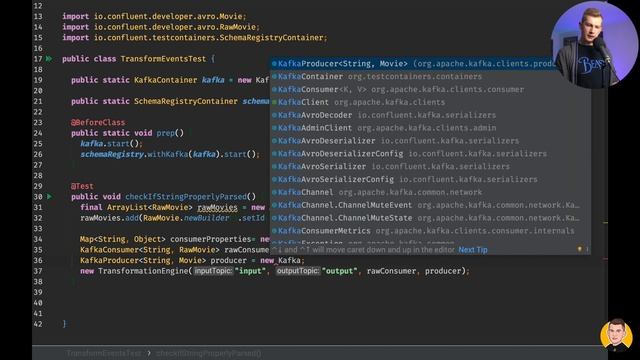Pick the KafkaChannel.ChannelMuteState entry
This screenshot has width=640, height=360.
click(x=431, y=218)
